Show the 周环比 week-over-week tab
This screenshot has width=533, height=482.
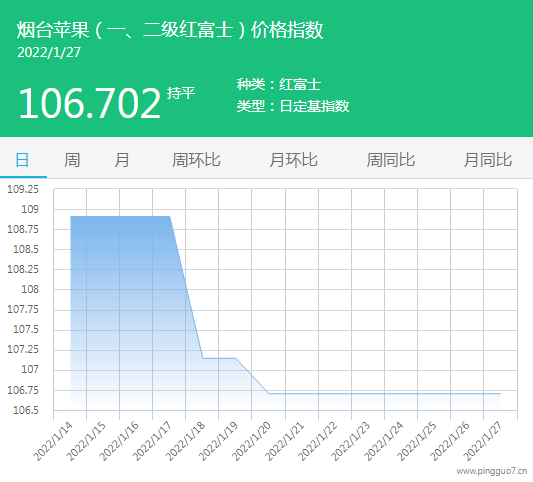tap(196, 160)
